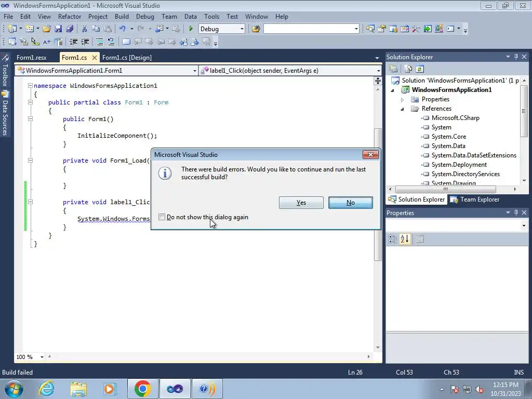The image size is (532, 399).
Task: Open Properties Window from toolbar icon
Action: [382, 29]
